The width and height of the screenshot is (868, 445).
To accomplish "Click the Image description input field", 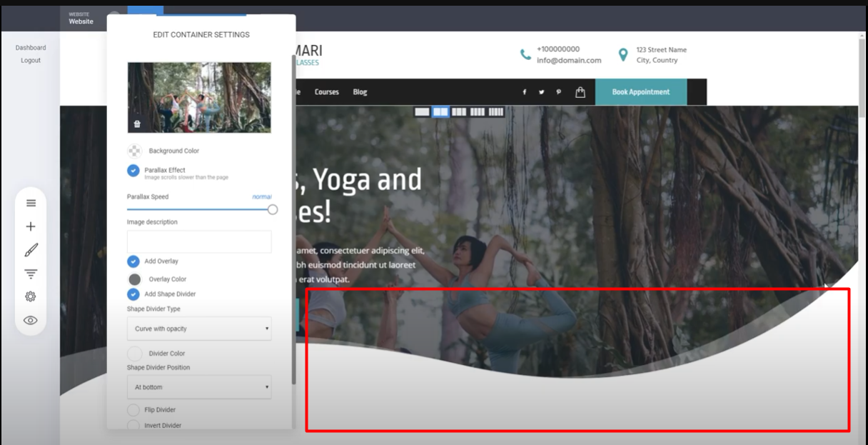I will [199, 241].
